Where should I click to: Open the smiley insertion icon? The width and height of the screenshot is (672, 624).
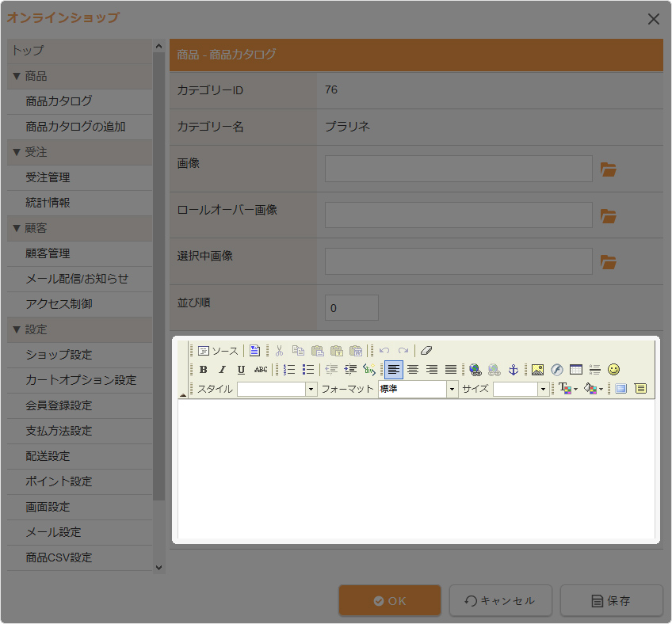pos(613,370)
